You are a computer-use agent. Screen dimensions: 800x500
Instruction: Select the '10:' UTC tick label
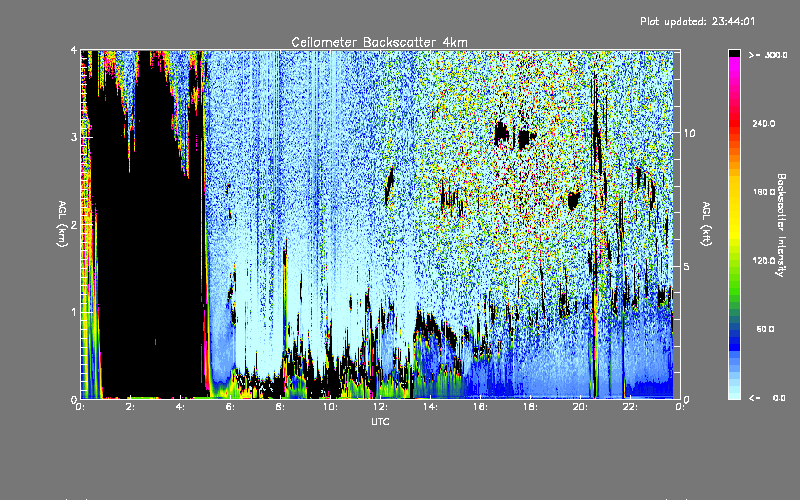(330, 407)
